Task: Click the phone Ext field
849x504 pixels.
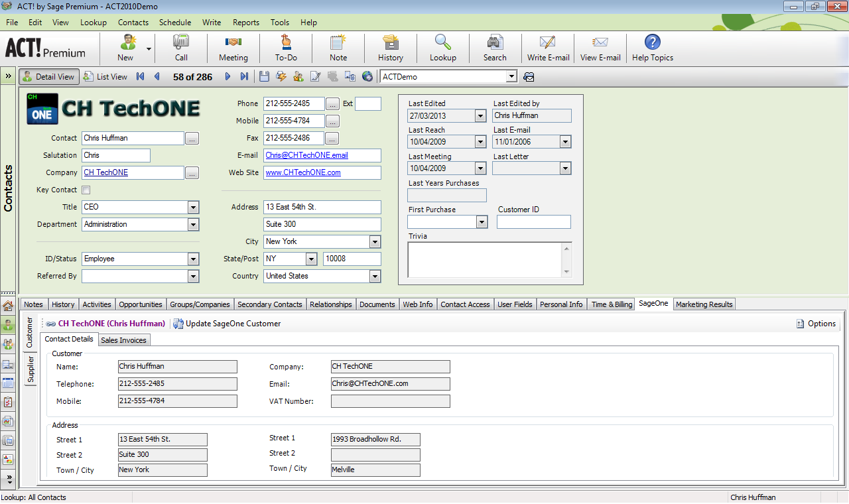Action: coord(368,103)
